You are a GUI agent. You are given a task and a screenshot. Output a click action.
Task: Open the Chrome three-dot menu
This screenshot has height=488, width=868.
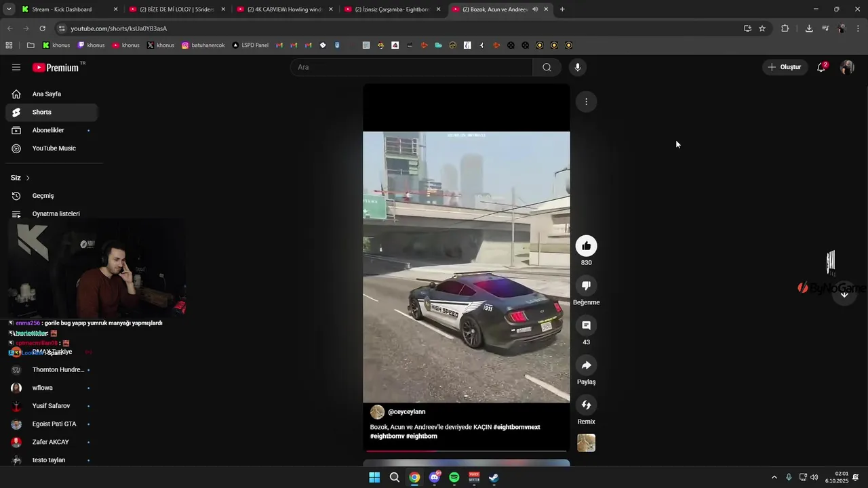[858, 28]
